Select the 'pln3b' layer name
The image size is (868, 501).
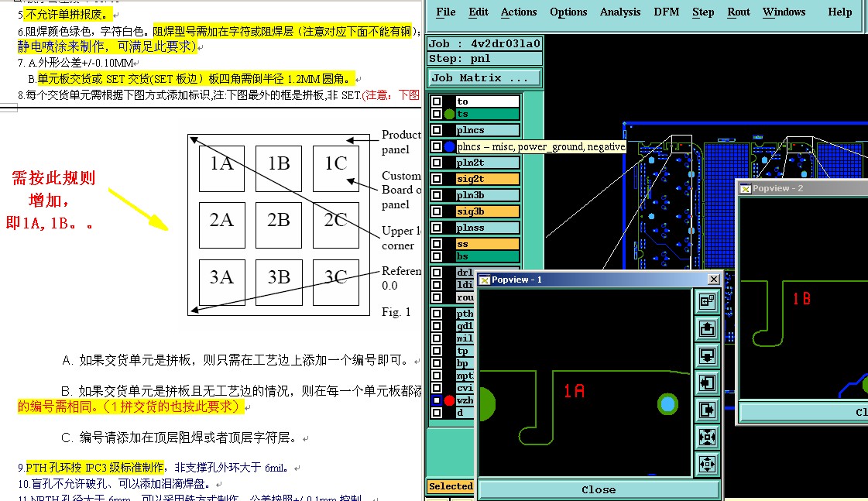488,195
